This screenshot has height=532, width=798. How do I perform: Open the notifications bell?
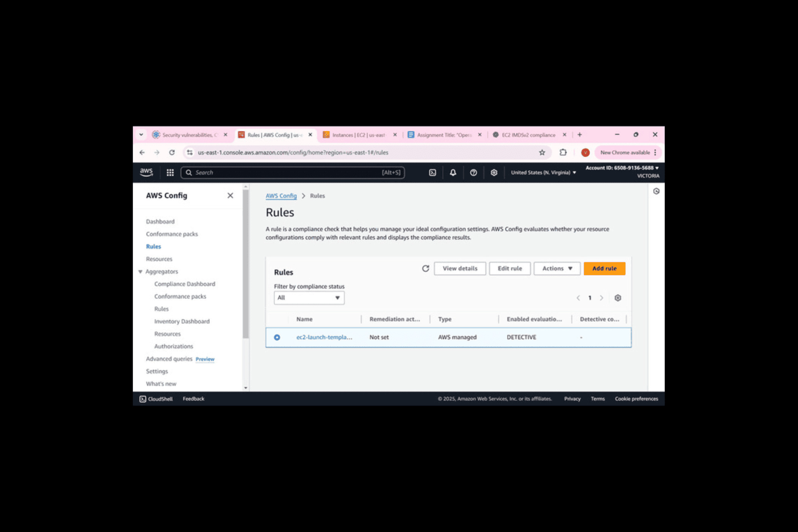click(x=453, y=173)
